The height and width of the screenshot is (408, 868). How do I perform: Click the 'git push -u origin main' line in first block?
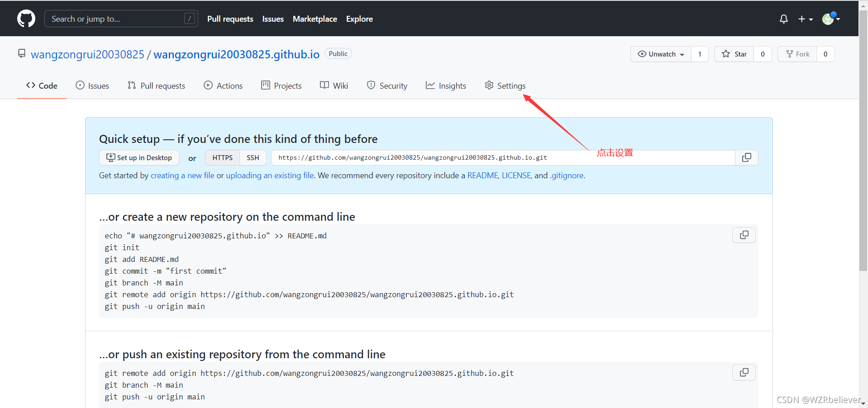click(155, 306)
